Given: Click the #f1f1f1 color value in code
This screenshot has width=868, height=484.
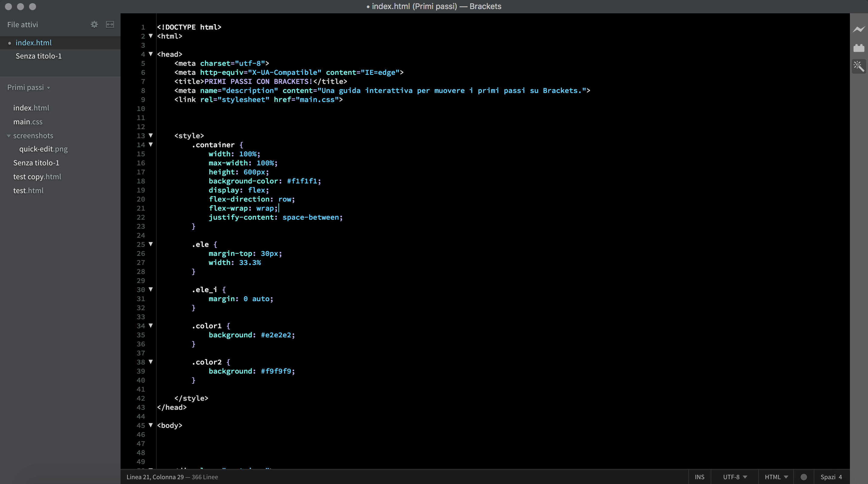Looking at the screenshot, I should [302, 181].
